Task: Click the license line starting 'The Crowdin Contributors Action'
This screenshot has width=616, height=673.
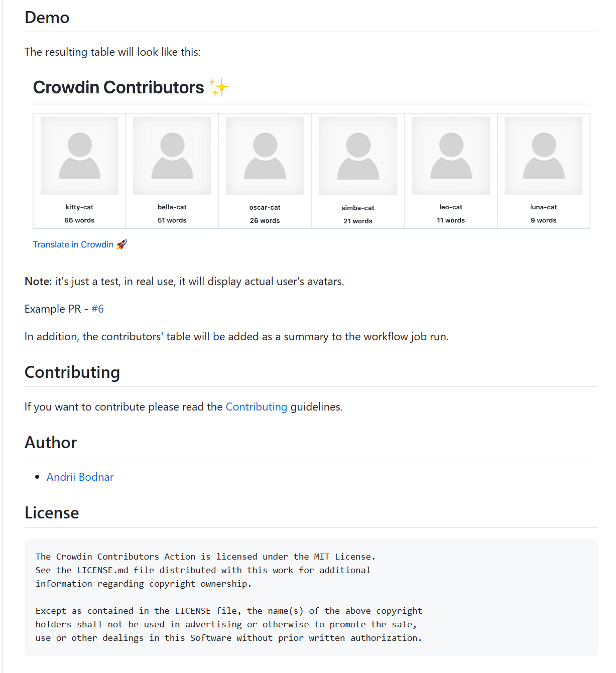Action: point(205,557)
